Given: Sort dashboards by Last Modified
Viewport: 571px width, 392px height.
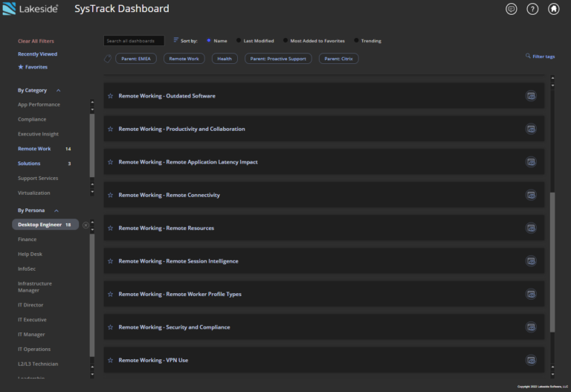Looking at the screenshot, I should coord(239,40).
